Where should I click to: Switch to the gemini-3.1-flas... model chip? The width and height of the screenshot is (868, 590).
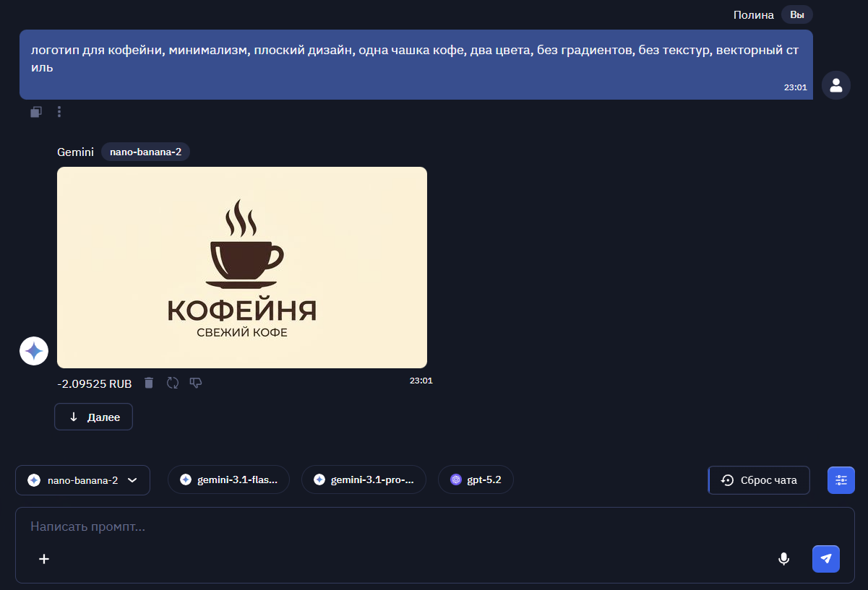(228, 480)
